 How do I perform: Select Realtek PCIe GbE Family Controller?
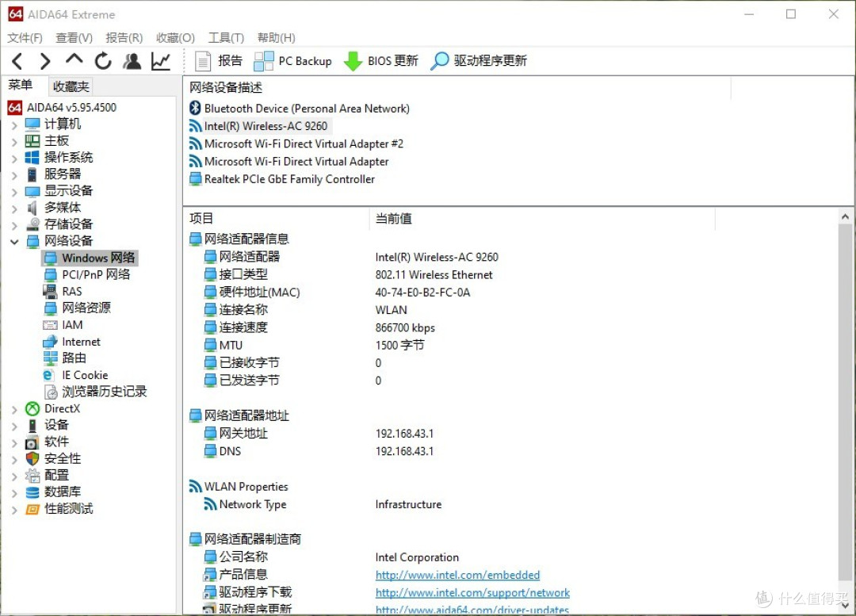(x=282, y=179)
